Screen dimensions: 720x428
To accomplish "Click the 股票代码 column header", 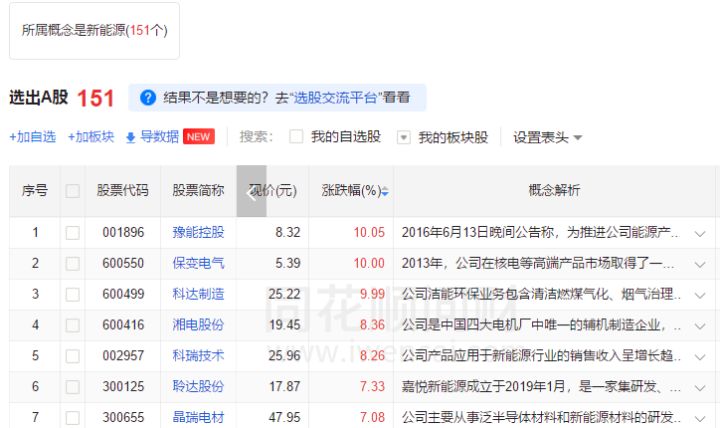I will [123, 190].
